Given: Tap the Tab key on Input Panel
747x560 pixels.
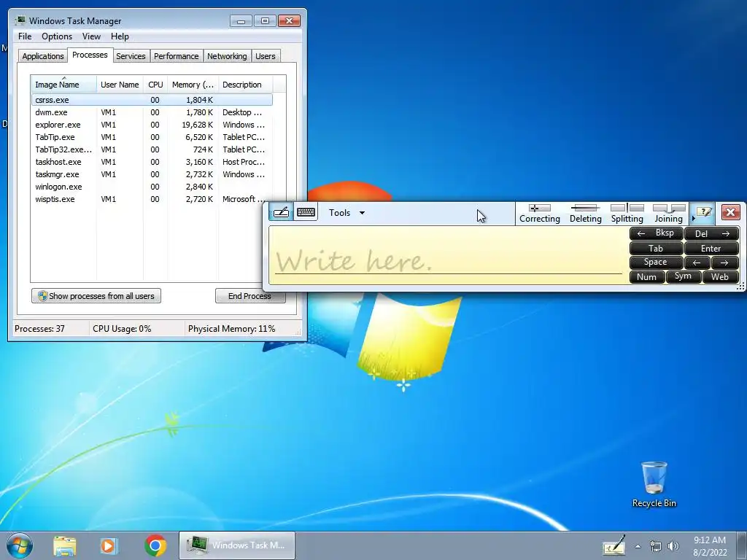Looking at the screenshot, I should [657, 248].
